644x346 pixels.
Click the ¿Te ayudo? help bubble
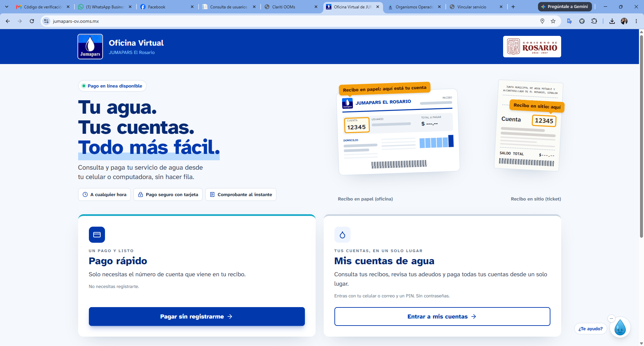tap(590, 329)
